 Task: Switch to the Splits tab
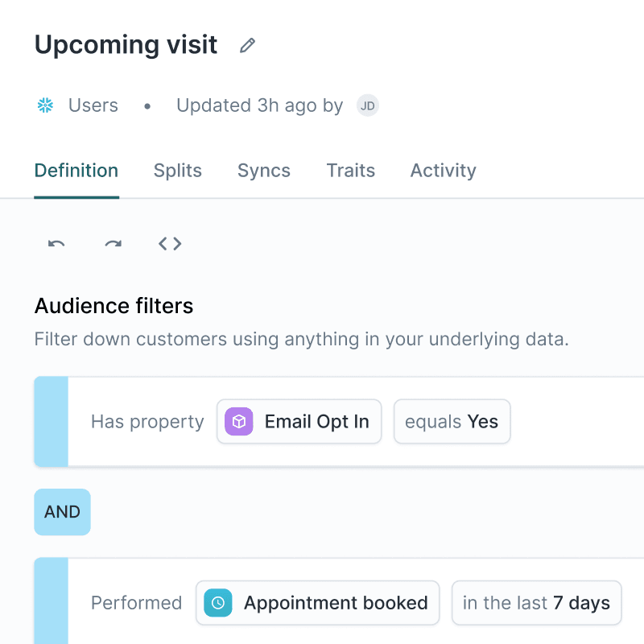(177, 170)
